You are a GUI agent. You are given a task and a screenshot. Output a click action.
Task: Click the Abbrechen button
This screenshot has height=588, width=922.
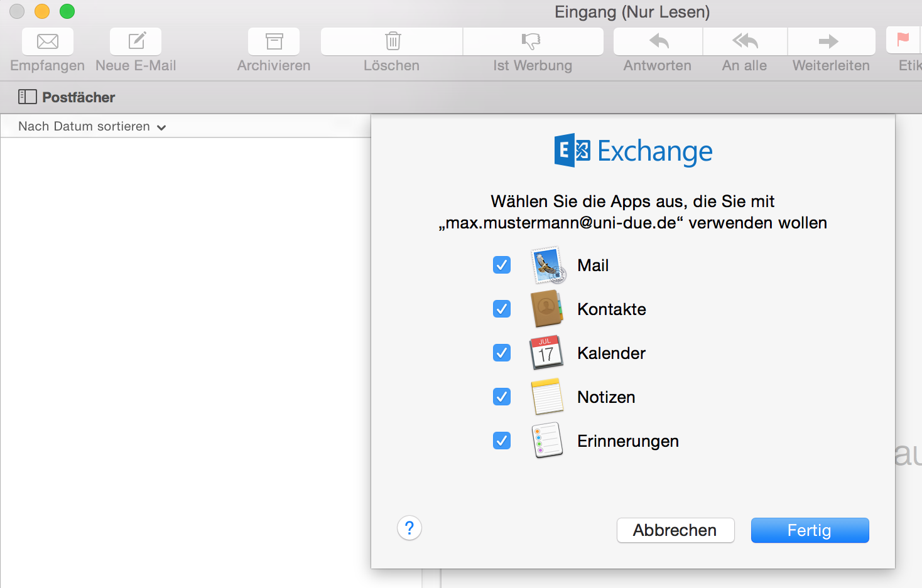675,530
